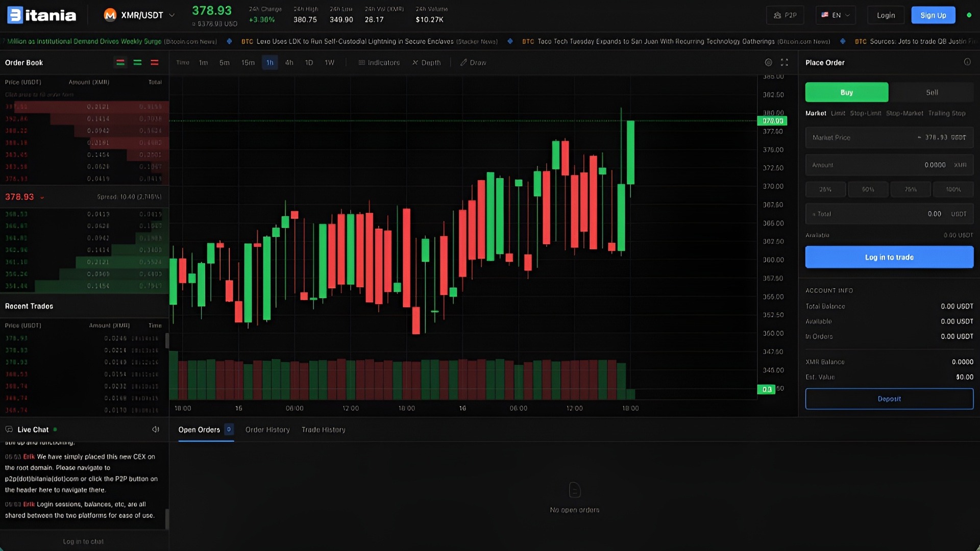Select the Draw tool on the chart toolbar
The width and height of the screenshot is (980, 551).
(x=473, y=62)
